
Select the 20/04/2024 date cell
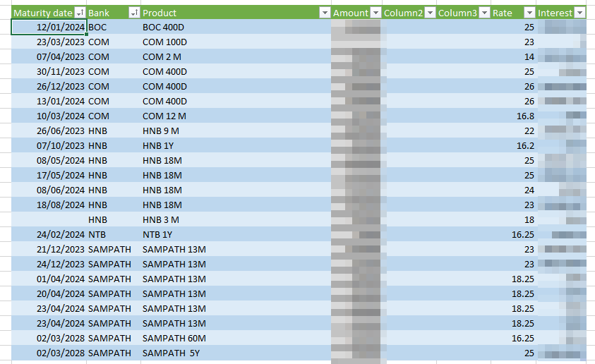click(x=49, y=293)
